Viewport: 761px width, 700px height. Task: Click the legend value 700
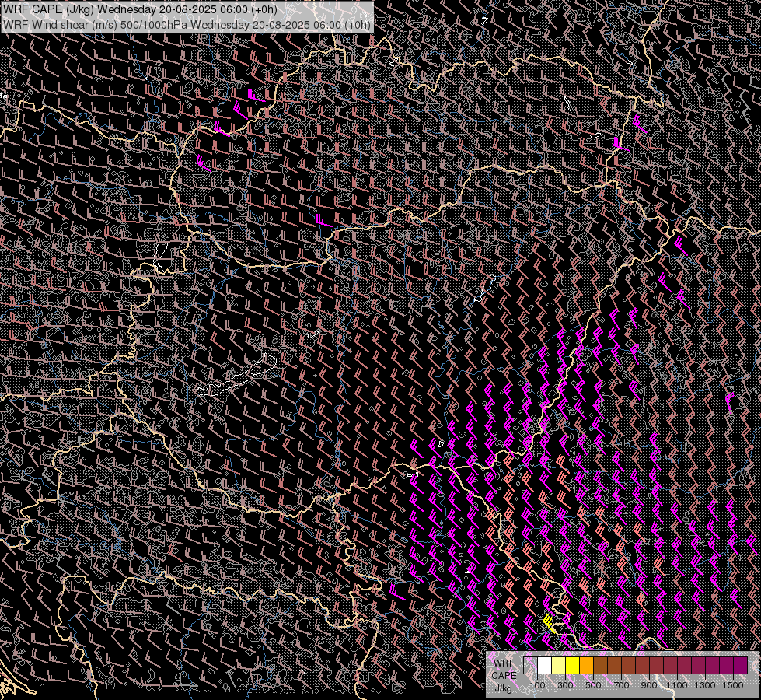[621, 685]
